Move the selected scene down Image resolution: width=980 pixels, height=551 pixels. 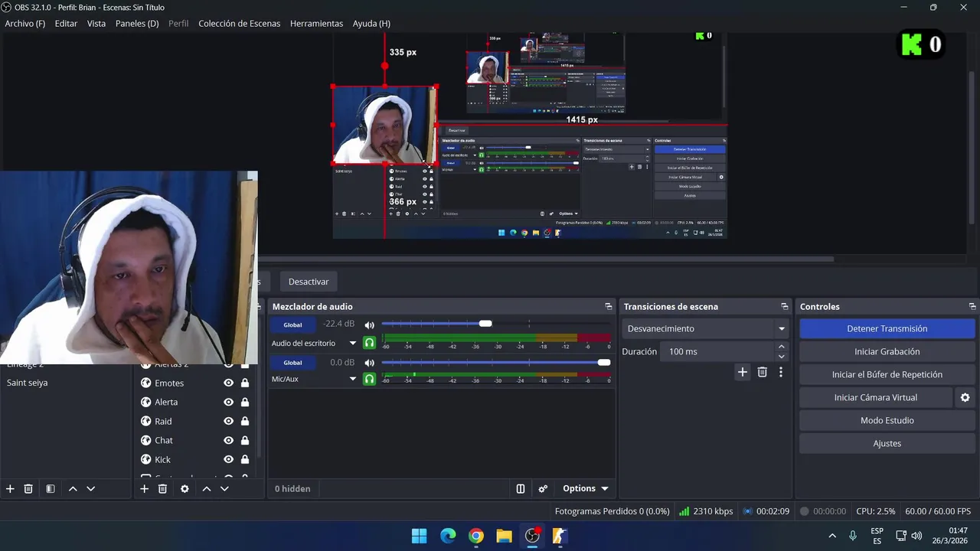[90, 488]
